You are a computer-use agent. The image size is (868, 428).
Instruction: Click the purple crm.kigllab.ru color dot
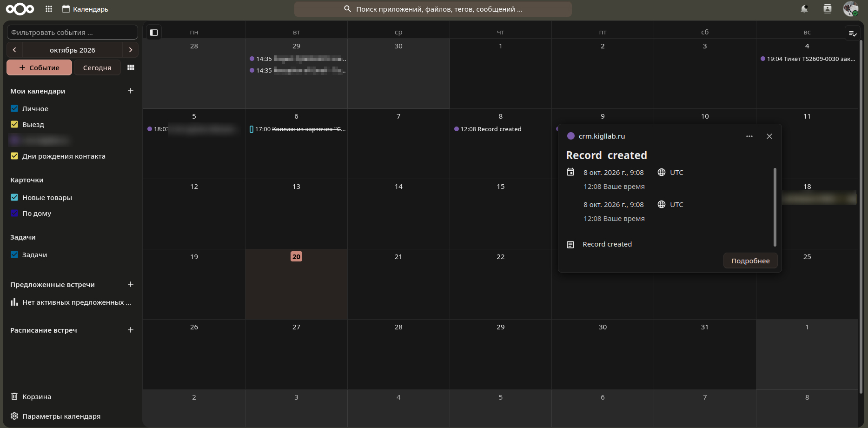point(571,136)
